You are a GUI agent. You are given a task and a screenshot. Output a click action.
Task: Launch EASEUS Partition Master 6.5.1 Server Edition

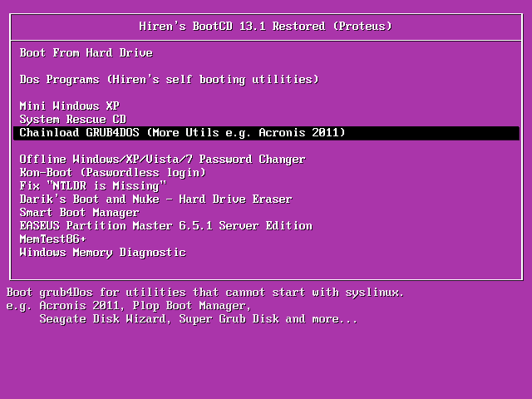tap(166, 226)
